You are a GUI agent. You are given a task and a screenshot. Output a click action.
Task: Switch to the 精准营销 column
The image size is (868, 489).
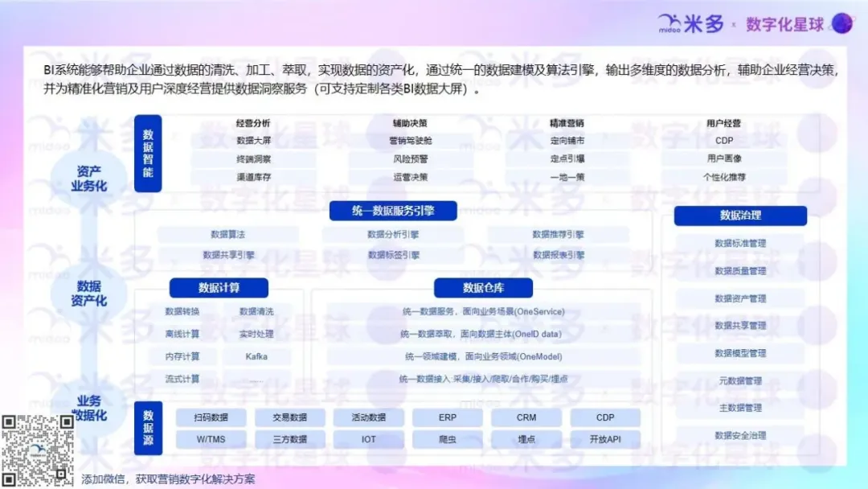pyautogui.click(x=567, y=122)
